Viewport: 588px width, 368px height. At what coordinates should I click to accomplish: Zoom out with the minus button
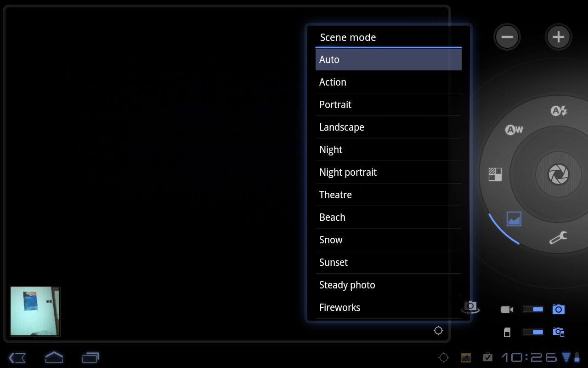tap(507, 37)
